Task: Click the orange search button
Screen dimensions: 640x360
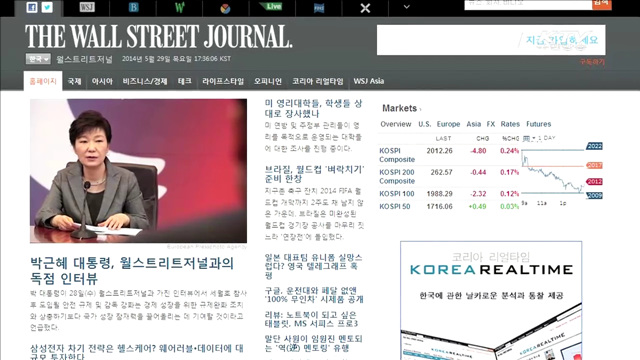Action: [602, 4]
